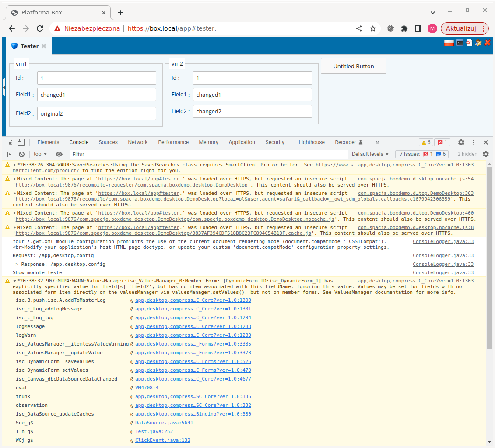Collapse the ValuesManager warning stack trace
This screenshot has height=448, width=495.
[14, 281]
